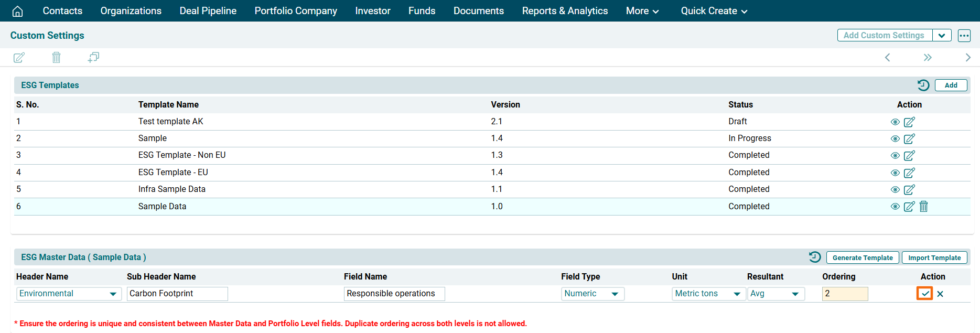
Task: Click the Ordering input field
Action: point(844,294)
